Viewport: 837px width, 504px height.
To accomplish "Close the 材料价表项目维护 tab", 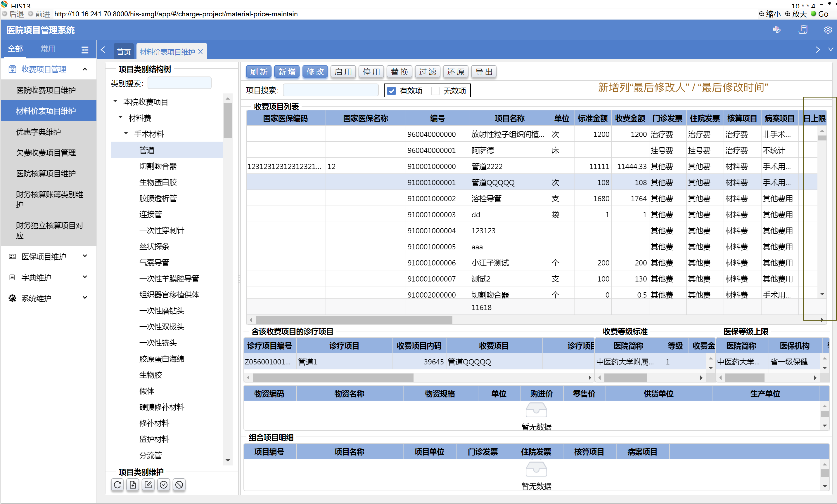I will (201, 52).
